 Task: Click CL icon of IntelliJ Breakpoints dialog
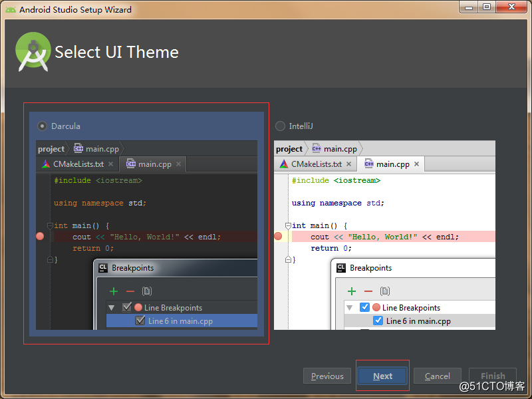(341, 268)
